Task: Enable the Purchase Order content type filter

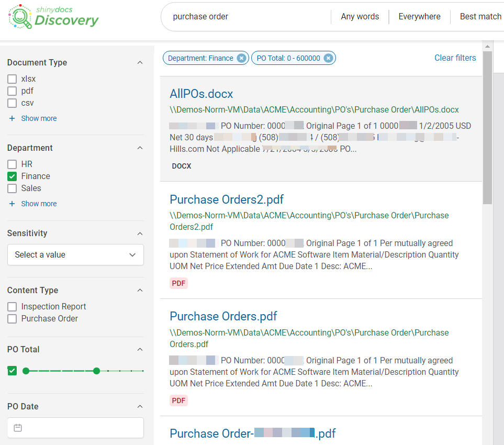Action: tap(12, 318)
